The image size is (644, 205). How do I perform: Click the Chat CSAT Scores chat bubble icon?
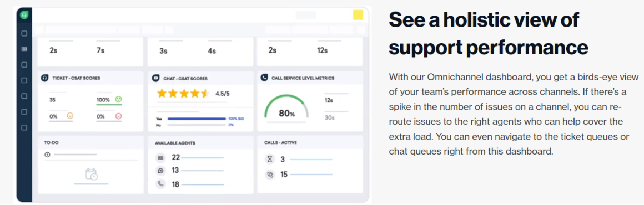(x=155, y=78)
